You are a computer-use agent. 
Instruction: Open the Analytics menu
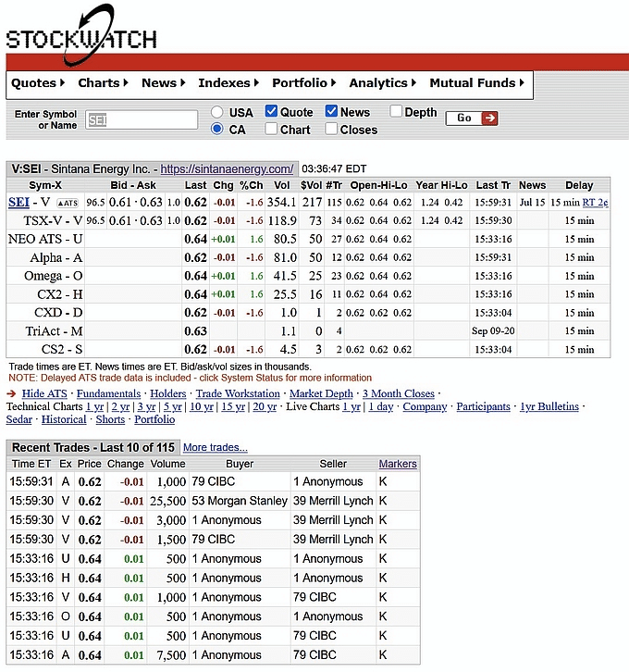(382, 83)
